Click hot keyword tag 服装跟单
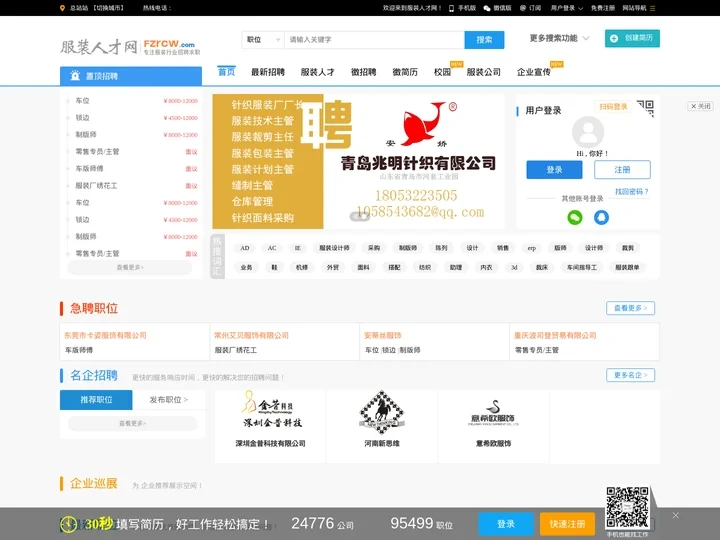Viewport: 720px width, 540px height. pos(627,267)
